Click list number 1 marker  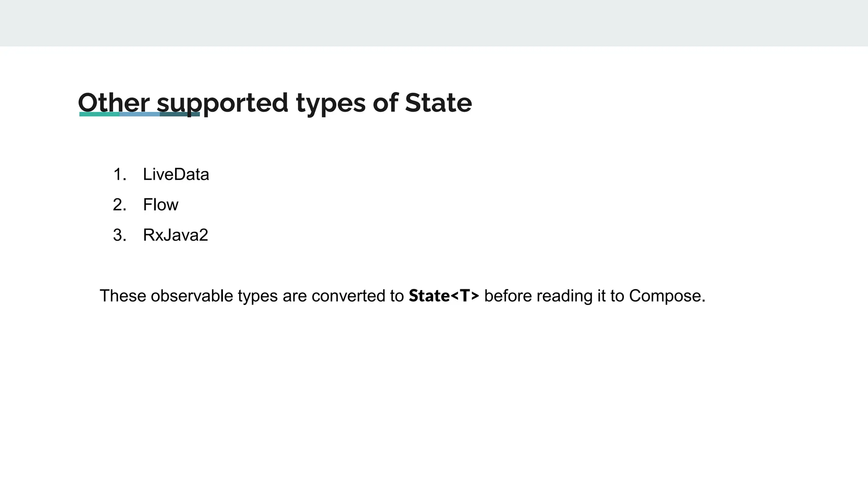(120, 175)
